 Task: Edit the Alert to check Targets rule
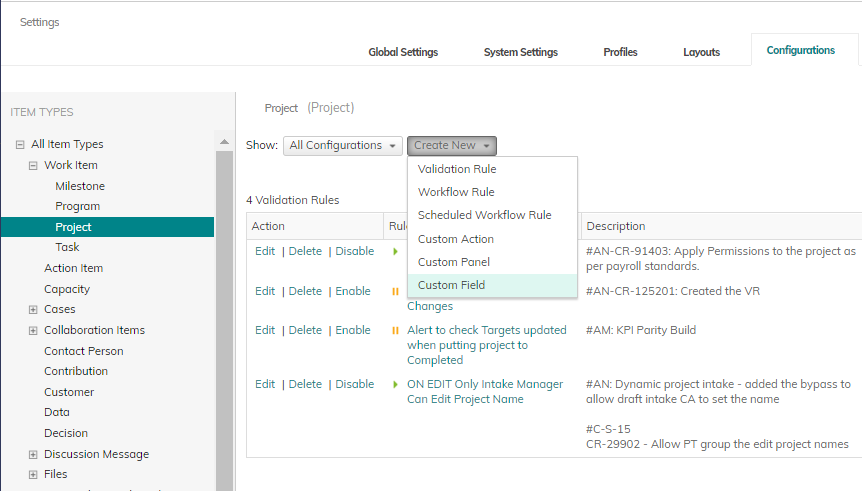click(264, 330)
